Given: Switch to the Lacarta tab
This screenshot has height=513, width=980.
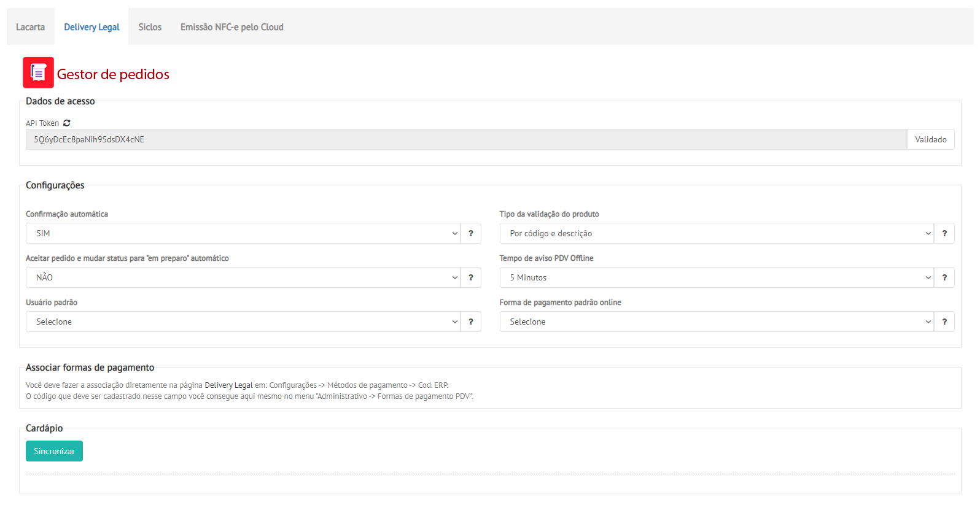Looking at the screenshot, I should [x=31, y=27].
